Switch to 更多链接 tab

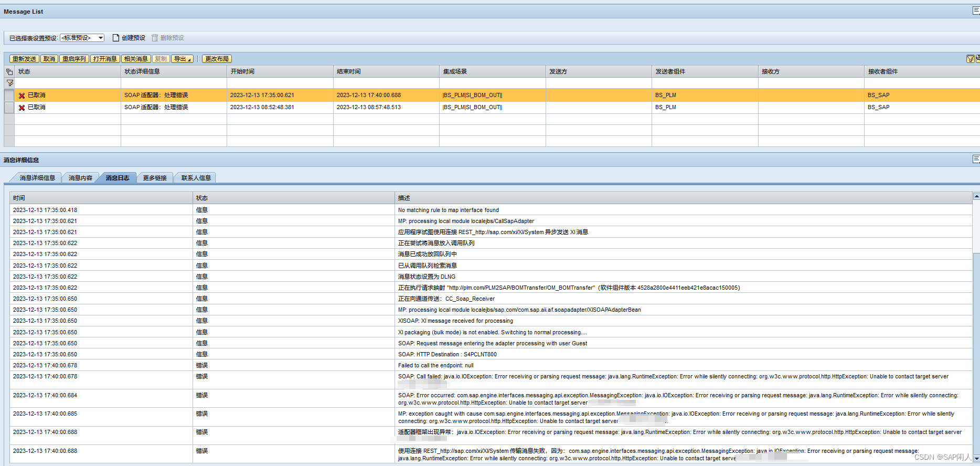(155, 178)
